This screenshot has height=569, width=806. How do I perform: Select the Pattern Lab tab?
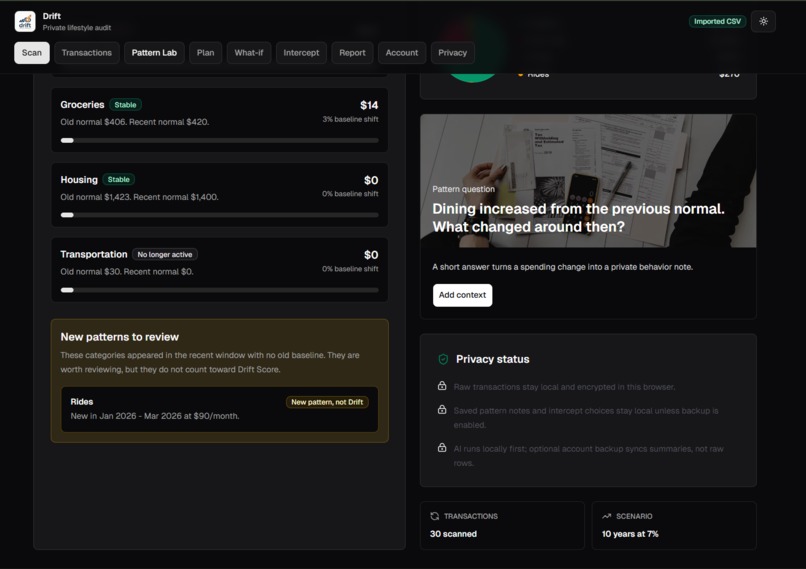[154, 53]
